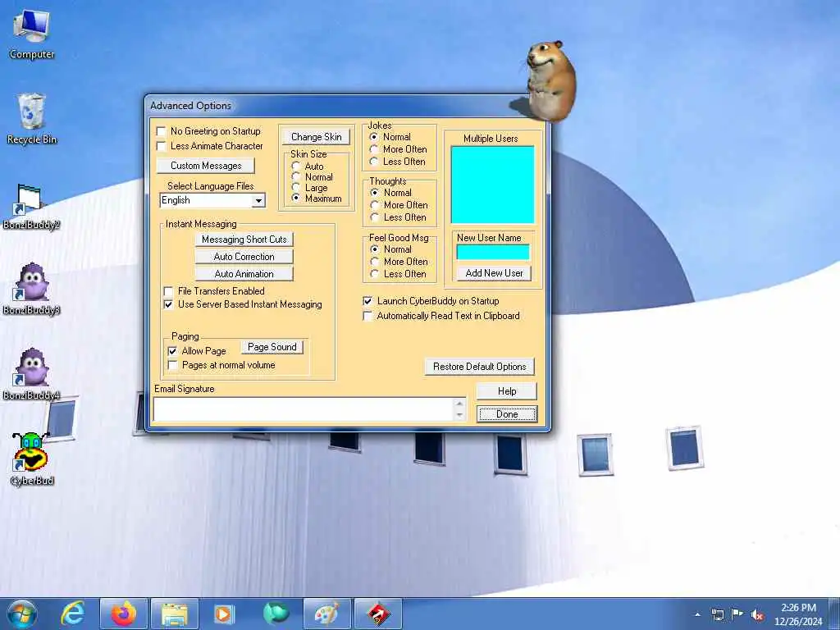Click Done to close Advanced Options
The image size is (840, 630).
pyautogui.click(x=507, y=414)
